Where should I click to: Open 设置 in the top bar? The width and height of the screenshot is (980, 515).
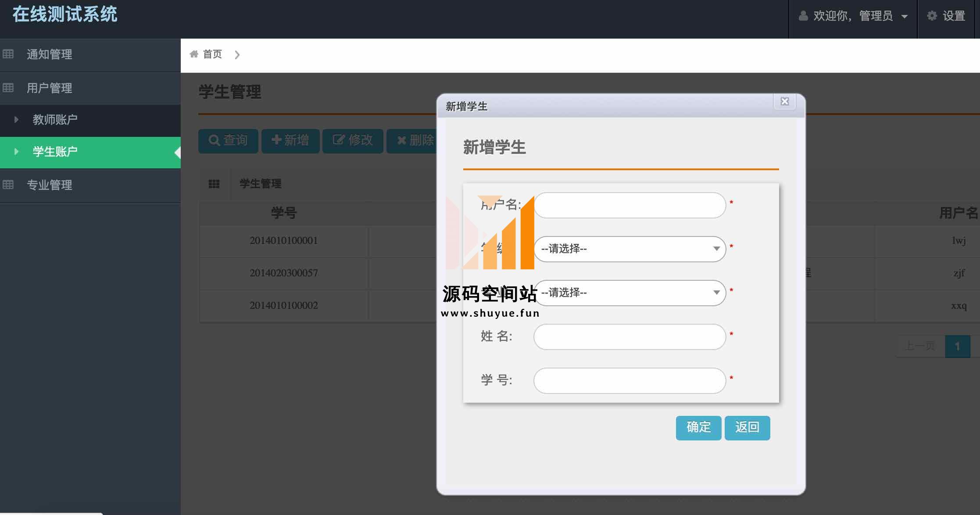(x=946, y=16)
